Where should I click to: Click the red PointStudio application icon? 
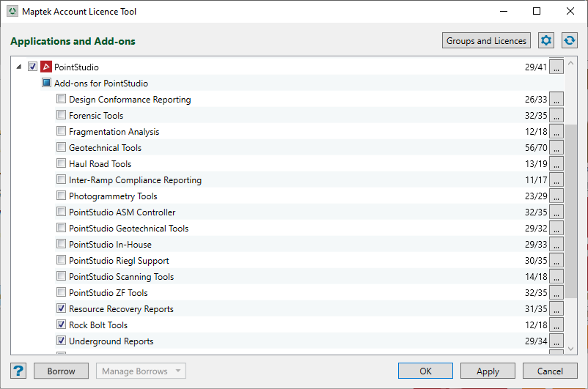45,67
